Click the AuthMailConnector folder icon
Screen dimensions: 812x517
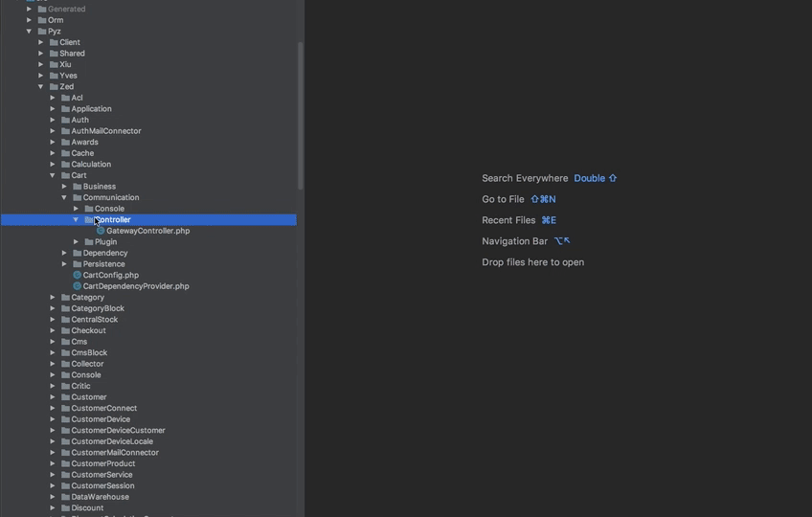[x=65, y=131]
